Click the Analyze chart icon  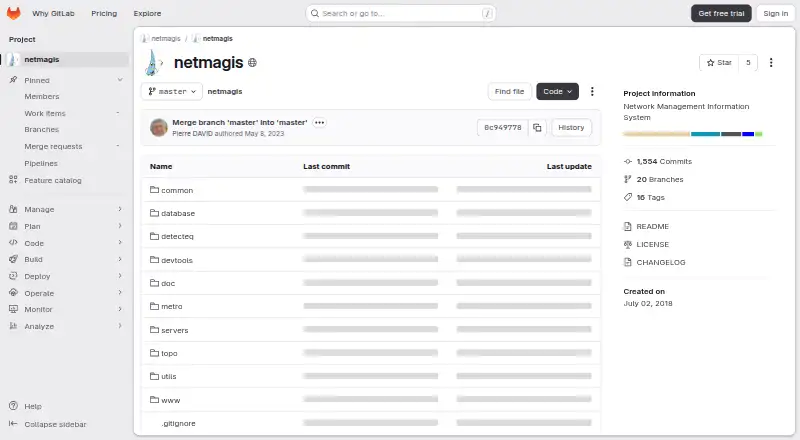13,326
